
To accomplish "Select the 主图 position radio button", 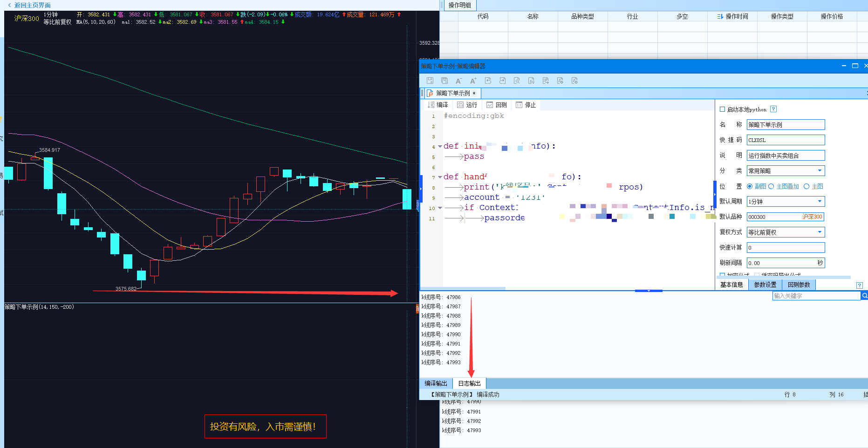I will click(806, 186).
